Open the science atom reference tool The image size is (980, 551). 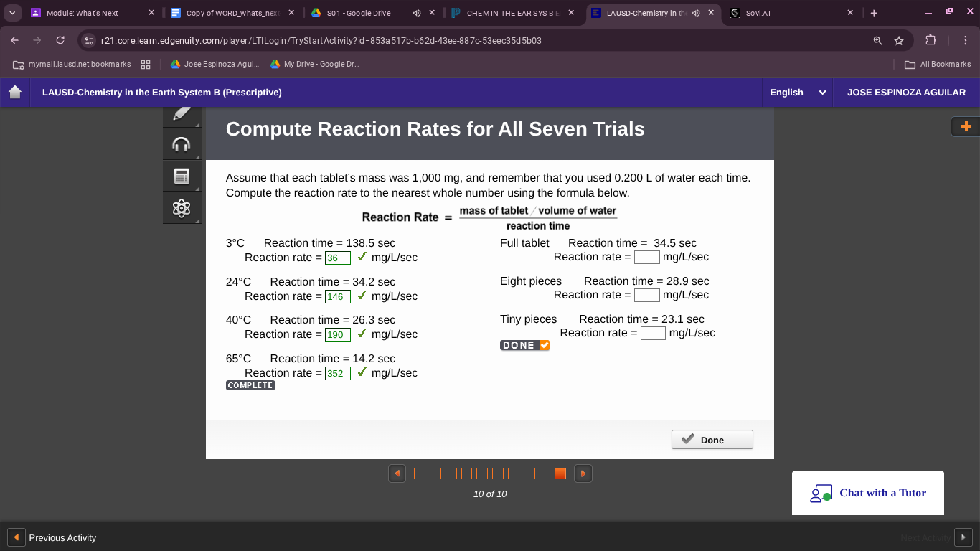[182, 208]
